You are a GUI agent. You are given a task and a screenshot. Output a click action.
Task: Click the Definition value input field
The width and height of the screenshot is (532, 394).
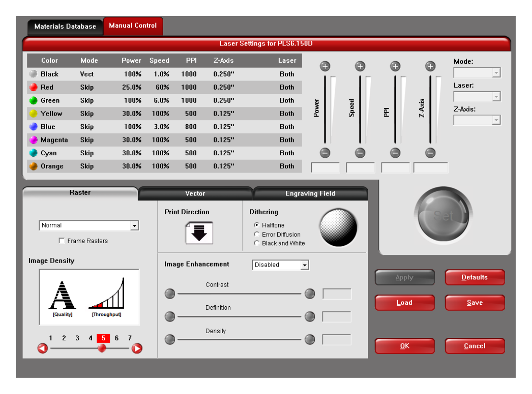click(337, 317)
